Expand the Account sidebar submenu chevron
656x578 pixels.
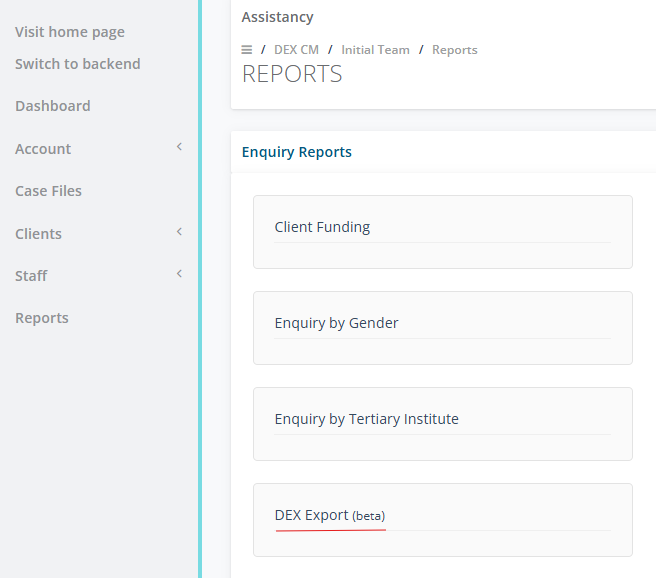click(x=179, y=148)
